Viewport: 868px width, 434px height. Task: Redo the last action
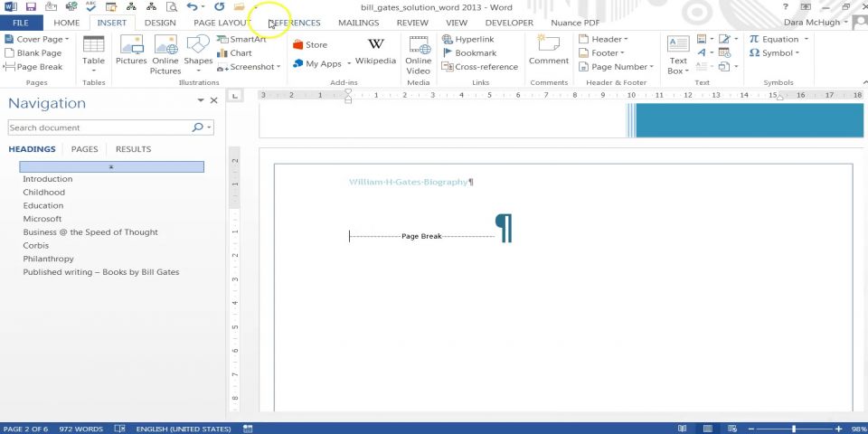220,7
